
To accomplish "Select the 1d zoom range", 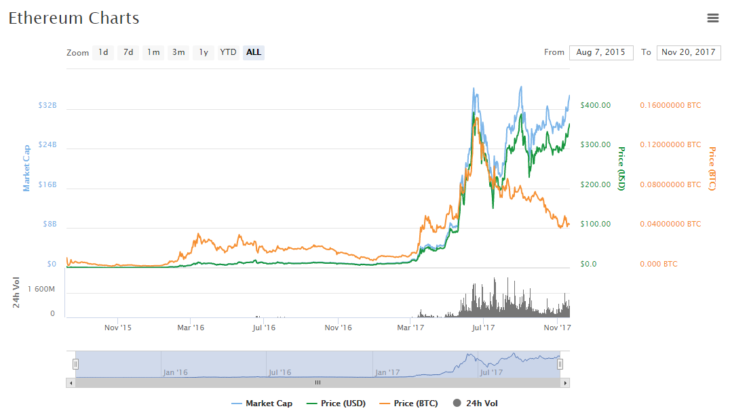I will [x=103, y=52].
